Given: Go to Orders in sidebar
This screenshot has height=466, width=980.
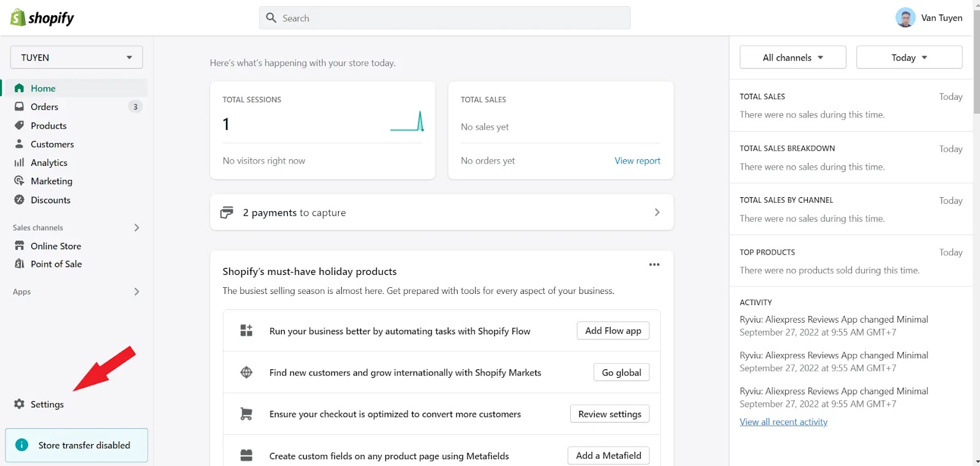Looking at the screenshot, I should [x=45, y=107].
